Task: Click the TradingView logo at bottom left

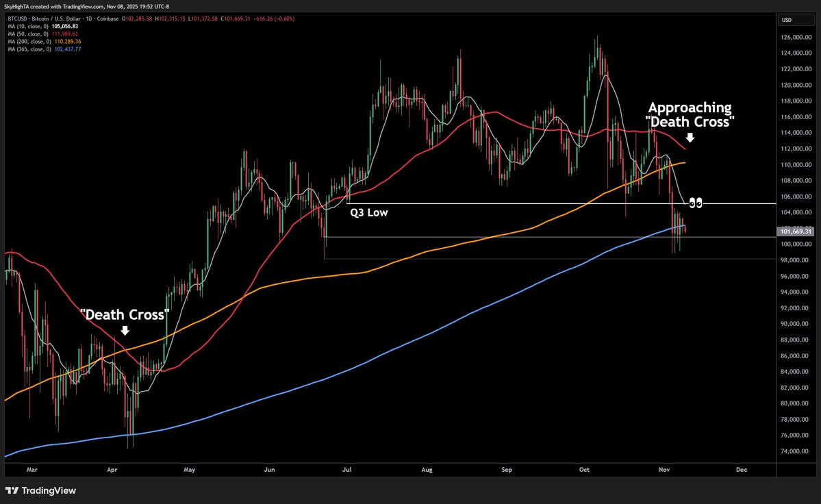Action: [40, 490]
